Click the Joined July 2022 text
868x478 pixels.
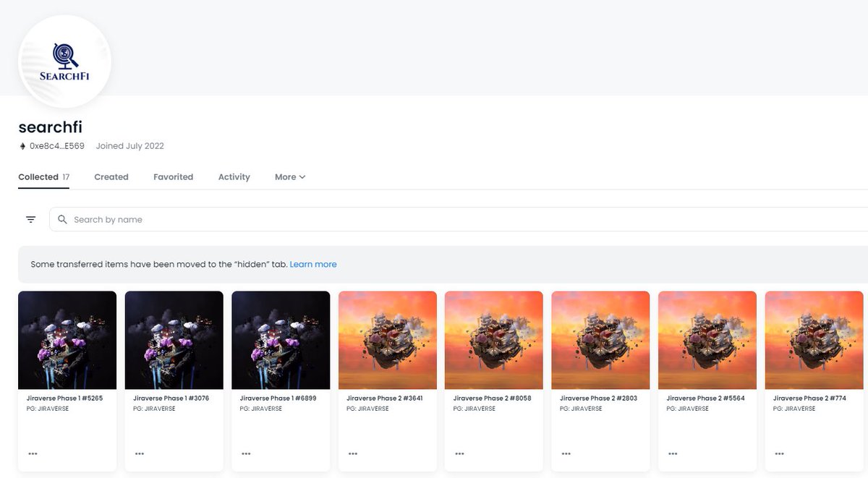click(x=130, y=146)
